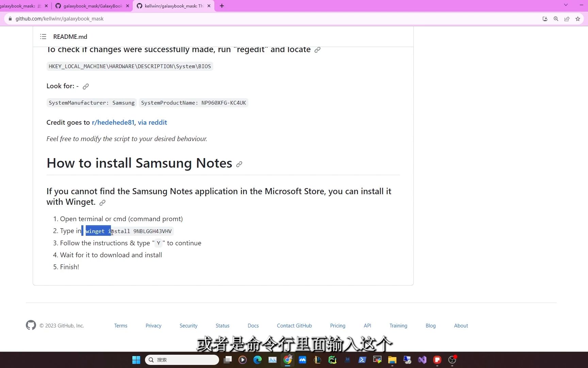Image resolution: width=588 pixels, height=368 pixels.
Task: Click 'Open terminal or cmd' step text
Action: pos(121,219)
